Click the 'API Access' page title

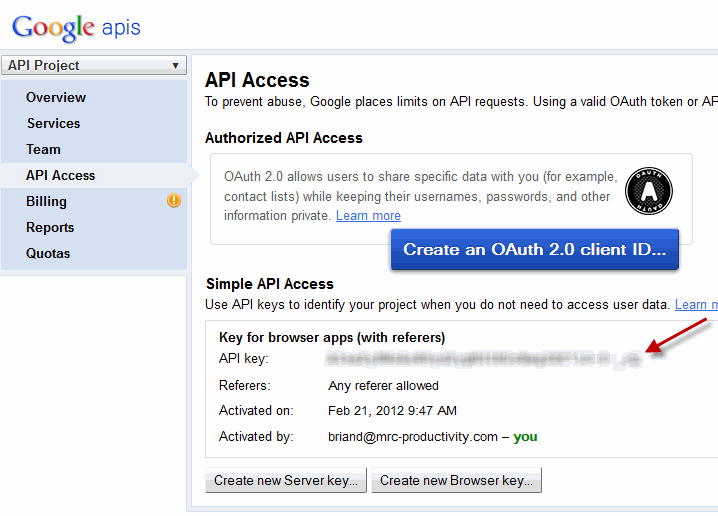tap(257, 80)
